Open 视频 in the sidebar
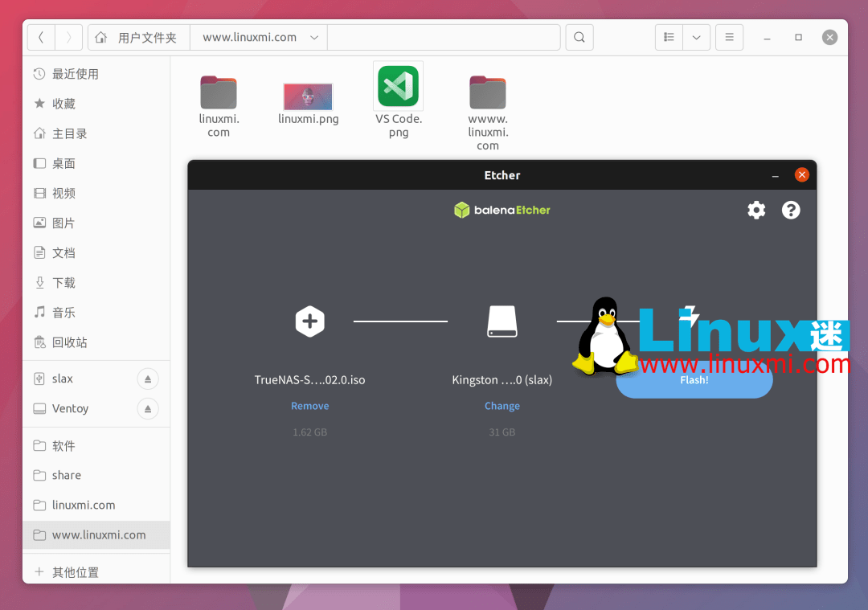 pos(96,194)
